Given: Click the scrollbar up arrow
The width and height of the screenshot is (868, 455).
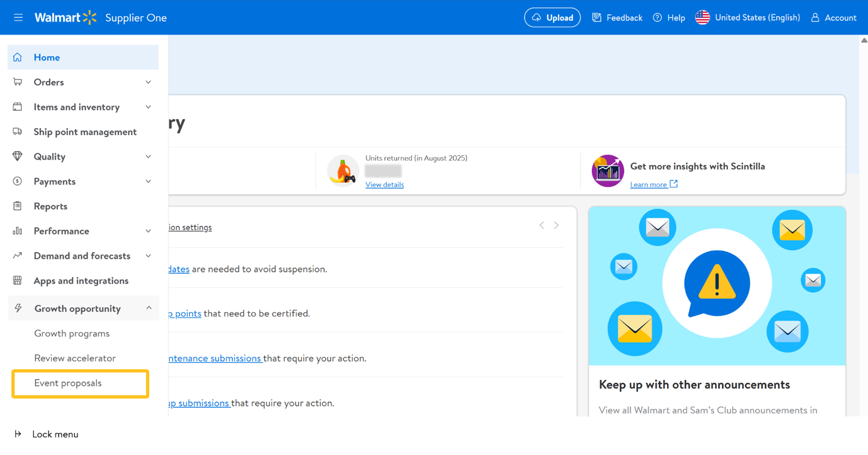Looking at the screenshot, I should (864, 40).
